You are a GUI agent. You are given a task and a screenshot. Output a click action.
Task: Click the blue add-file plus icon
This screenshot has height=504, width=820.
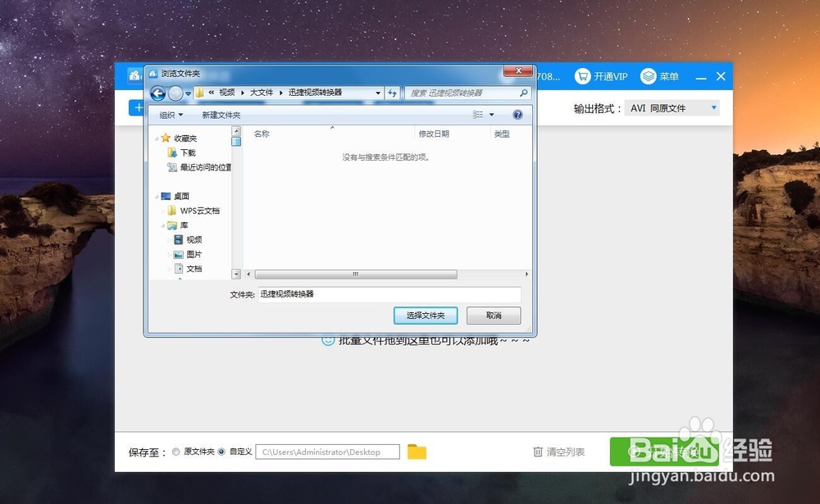136,108
